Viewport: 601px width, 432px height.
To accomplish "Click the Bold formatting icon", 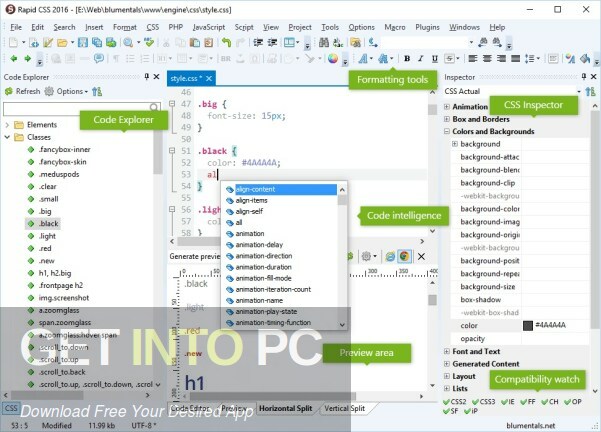I will click(407, 59).
